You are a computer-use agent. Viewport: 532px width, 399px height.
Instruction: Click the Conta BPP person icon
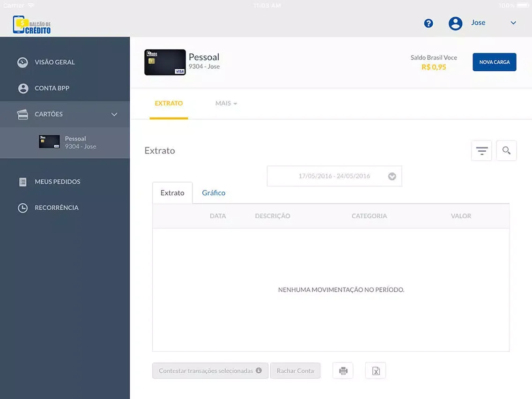coord(23,89)
